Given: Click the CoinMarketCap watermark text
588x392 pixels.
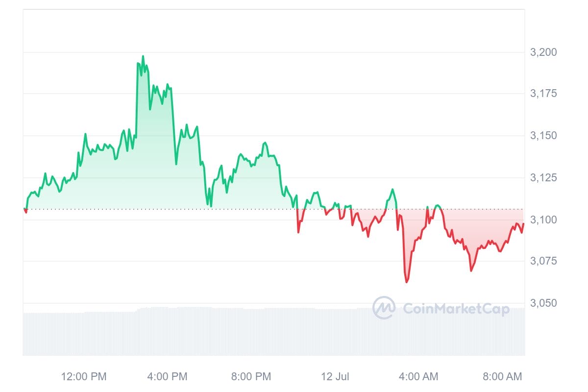Looking at the screenshot, I should (x=456, y=309).
